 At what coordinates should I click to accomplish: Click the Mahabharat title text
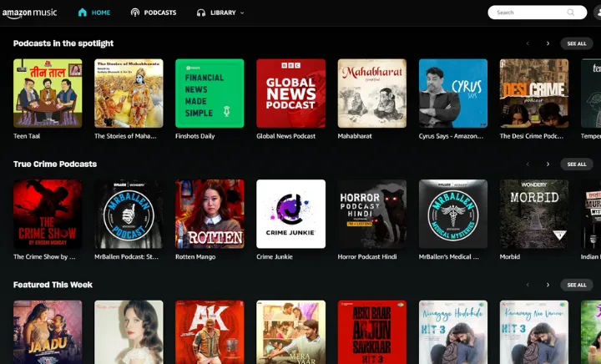coord(355,136)
